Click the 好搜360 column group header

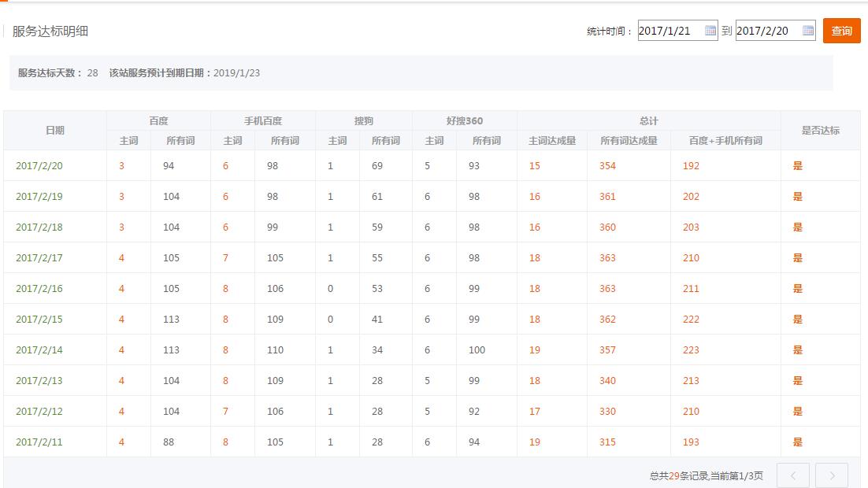[465, 120]
